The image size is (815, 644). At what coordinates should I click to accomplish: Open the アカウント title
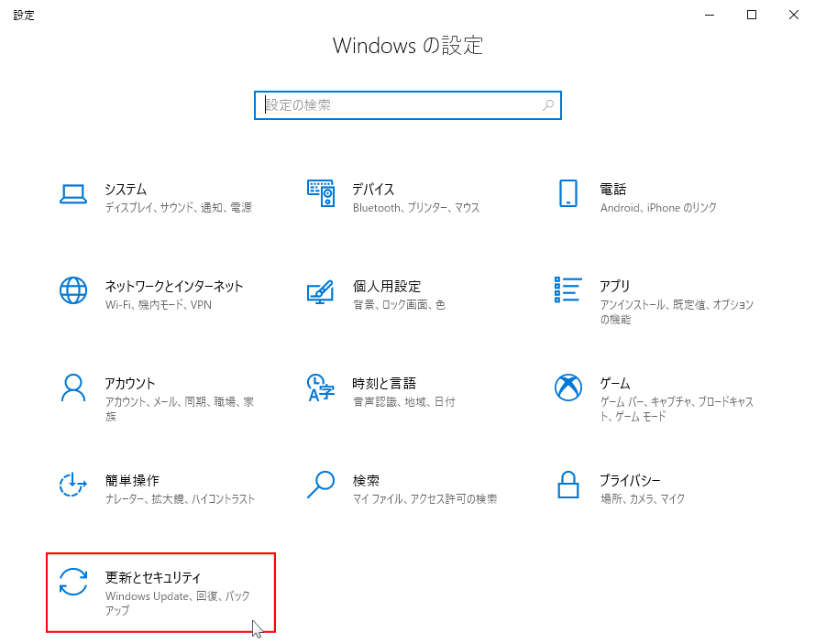(x=130, y=383)
